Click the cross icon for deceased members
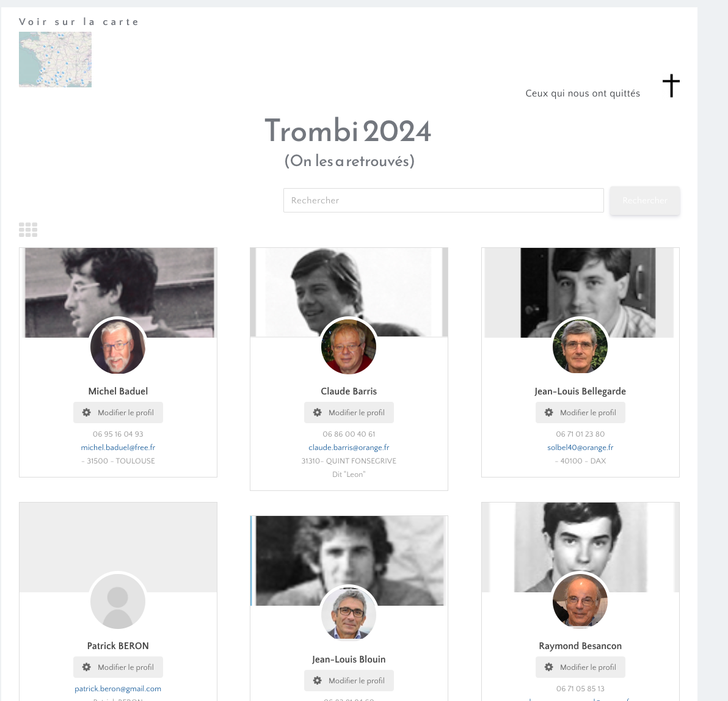Viewport: 728px width, 701px height. (671, 86)
